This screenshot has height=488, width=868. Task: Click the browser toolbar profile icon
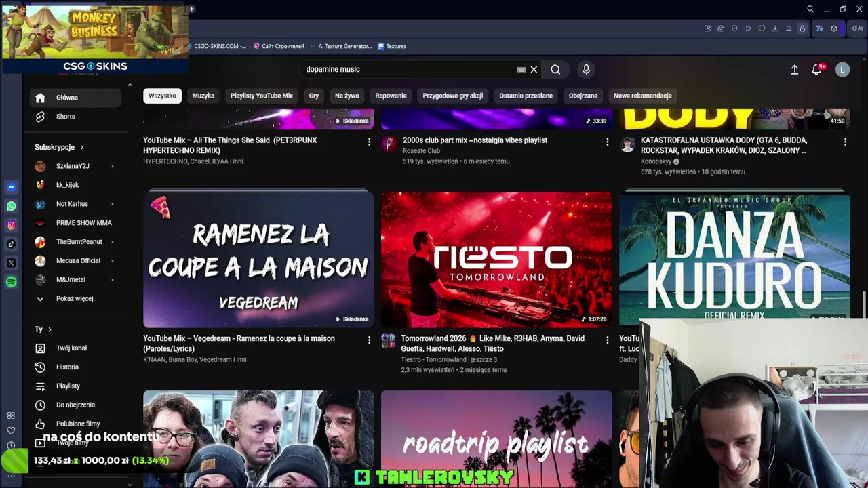point(802,28)
